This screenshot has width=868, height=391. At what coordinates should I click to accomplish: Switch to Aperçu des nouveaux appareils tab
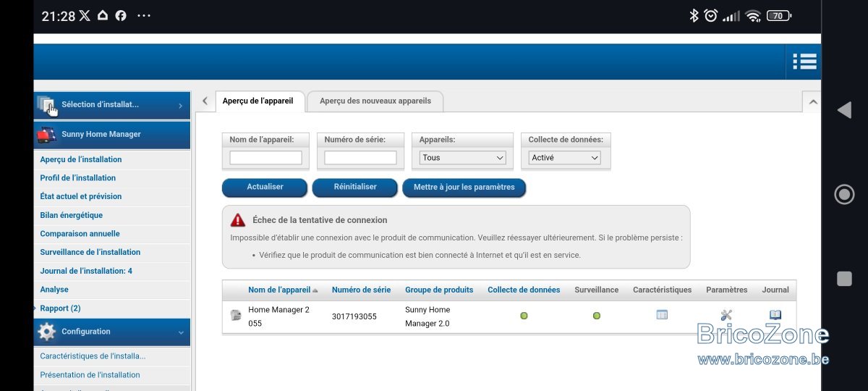coord(375,101)
